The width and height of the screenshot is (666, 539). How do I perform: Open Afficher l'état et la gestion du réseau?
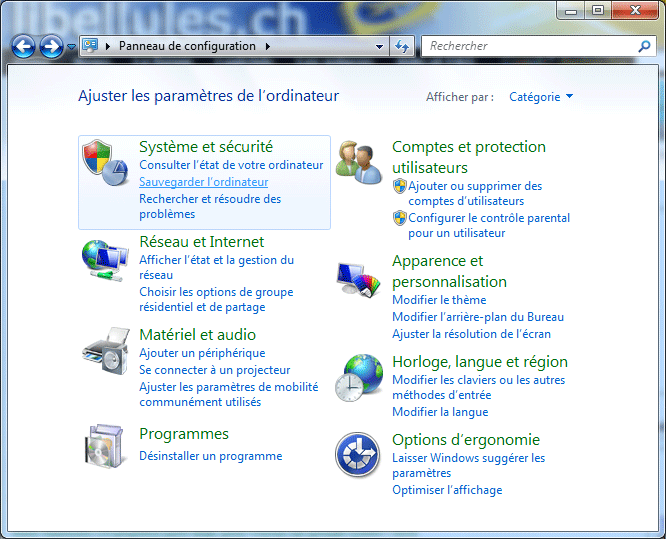click(x=217, y=267)
